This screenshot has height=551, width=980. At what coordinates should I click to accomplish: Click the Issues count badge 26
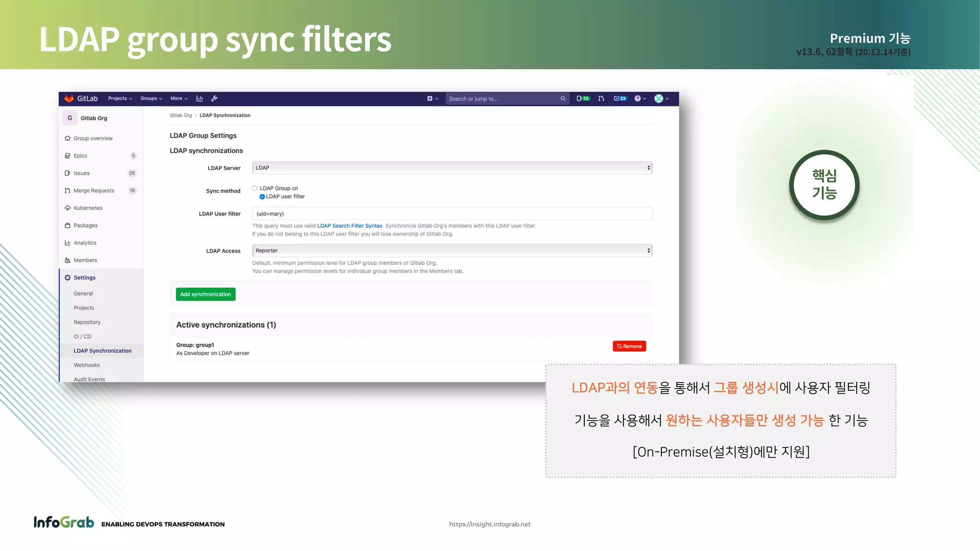[132, 173]
